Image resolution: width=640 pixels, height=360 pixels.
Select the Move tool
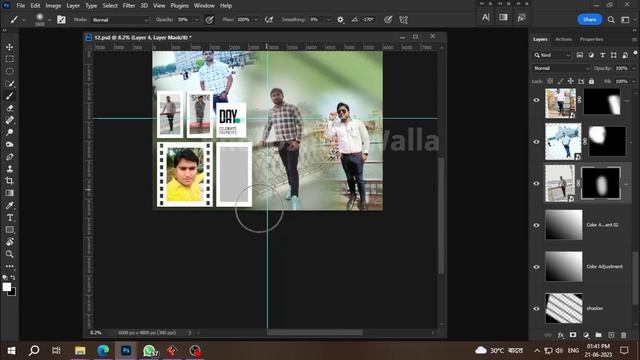9,47
